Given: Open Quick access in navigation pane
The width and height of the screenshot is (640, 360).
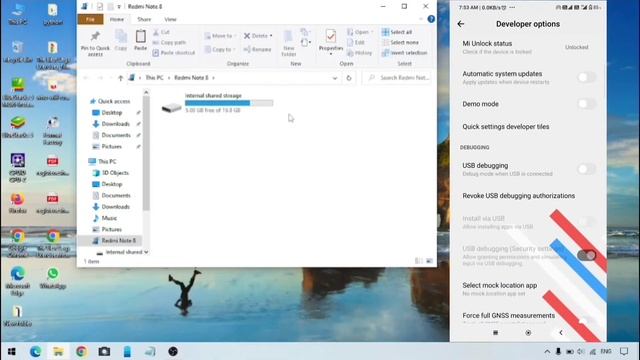Looking at the screenshot, I should [x=110, y=101].
